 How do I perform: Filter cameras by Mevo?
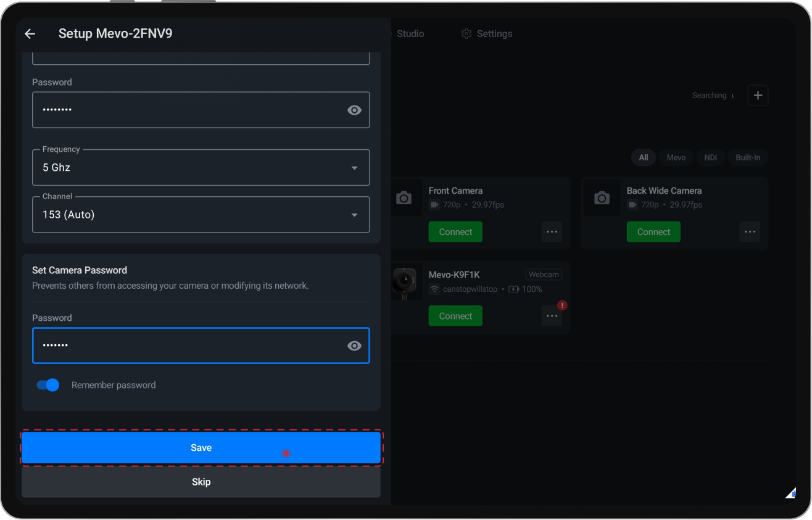pos(676,157)
